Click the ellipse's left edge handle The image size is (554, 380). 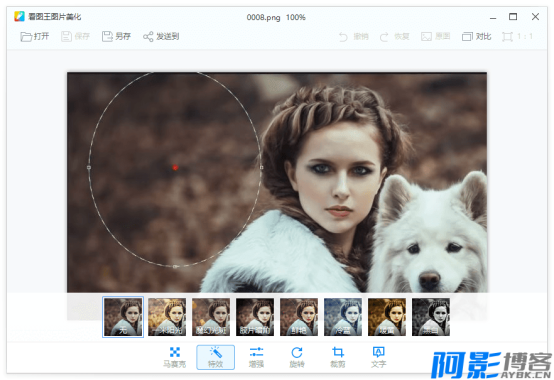(89, 167)
